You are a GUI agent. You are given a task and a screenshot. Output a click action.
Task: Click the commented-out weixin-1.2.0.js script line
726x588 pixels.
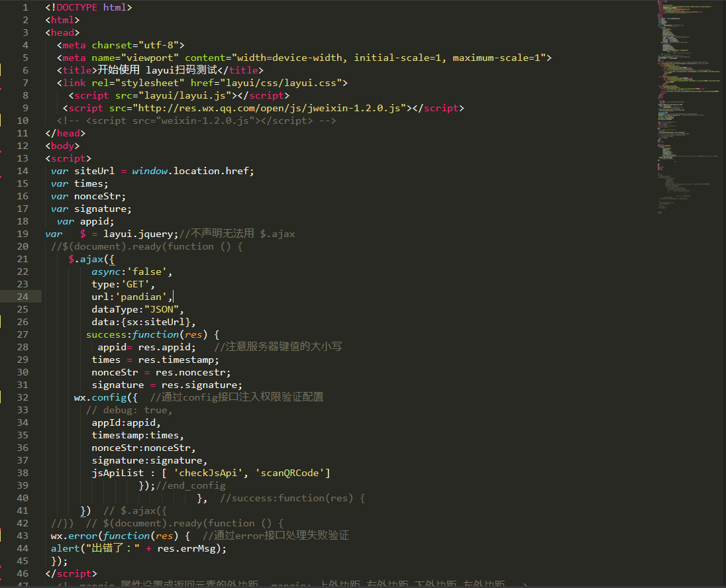[x=196, y=121]
